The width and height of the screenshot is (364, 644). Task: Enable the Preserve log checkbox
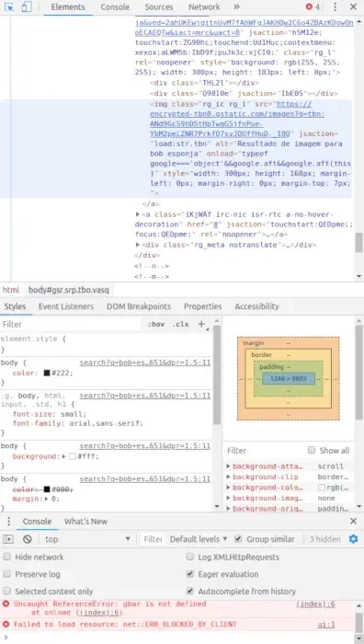pyautogui.click(x=7, y=574)
